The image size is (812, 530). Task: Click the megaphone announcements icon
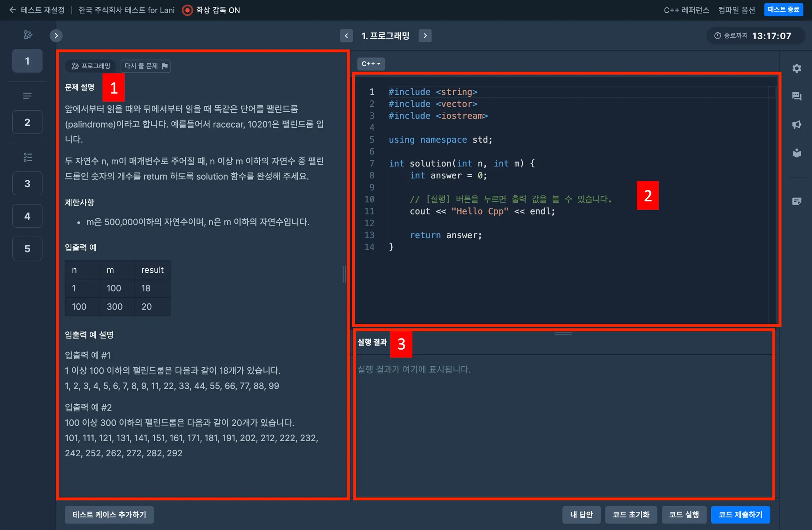[797, 125]
